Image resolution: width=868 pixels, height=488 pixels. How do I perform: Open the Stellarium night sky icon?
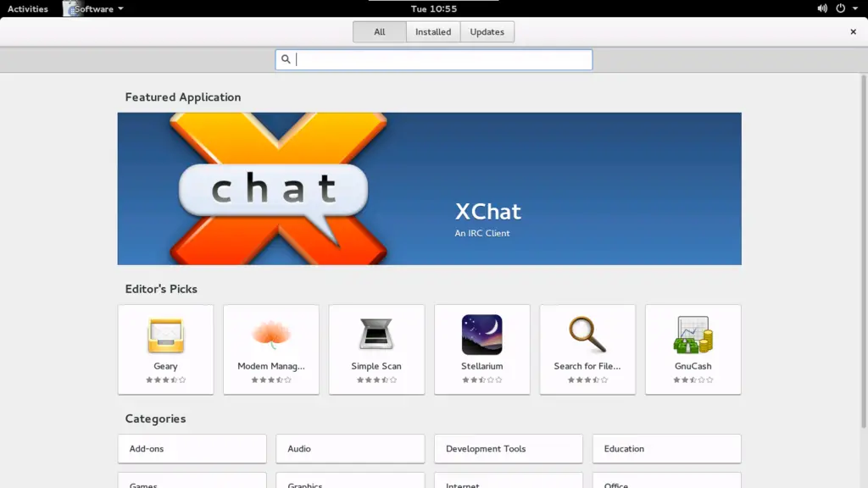482,335
